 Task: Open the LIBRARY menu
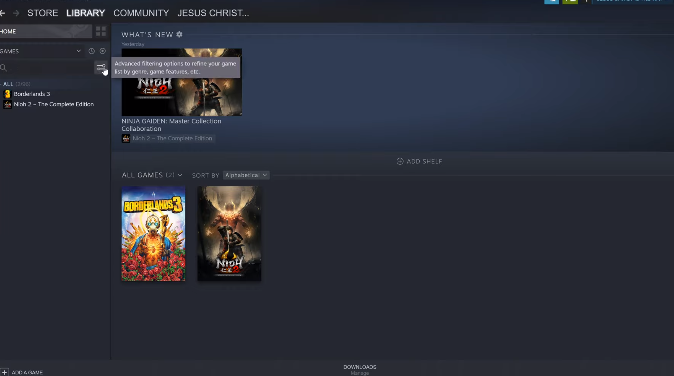[x=86, y=13]
